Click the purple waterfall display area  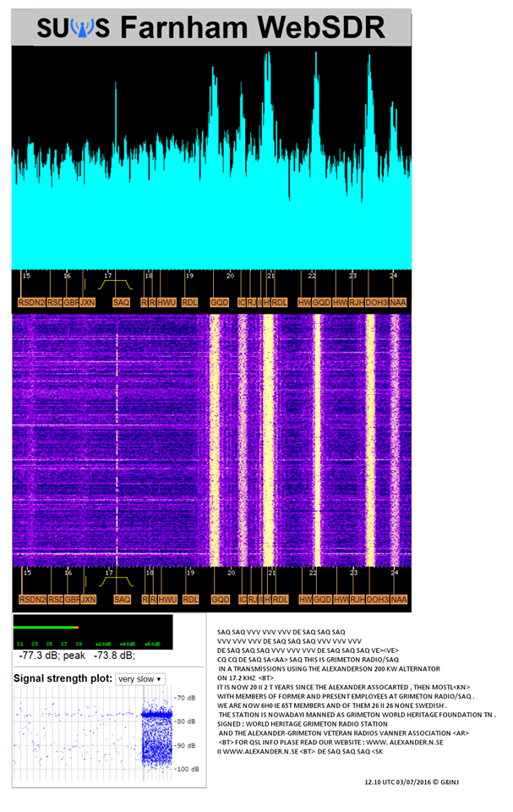(x=211, y=440)
